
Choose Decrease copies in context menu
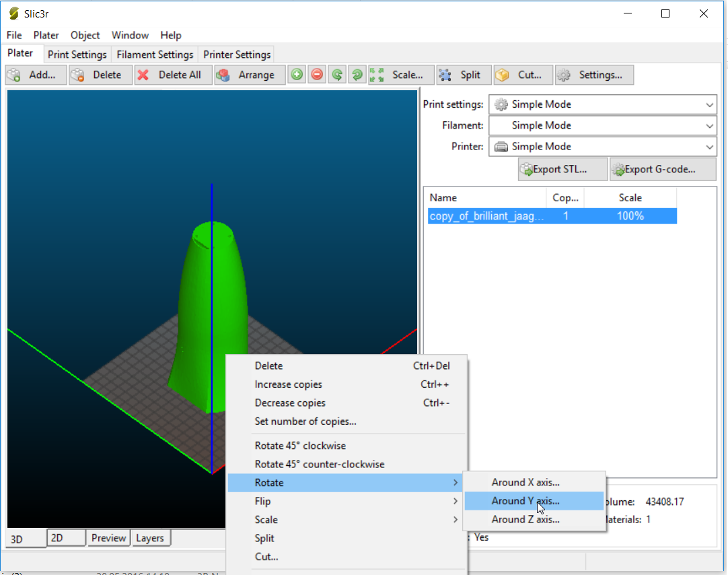tap(348, 403)
